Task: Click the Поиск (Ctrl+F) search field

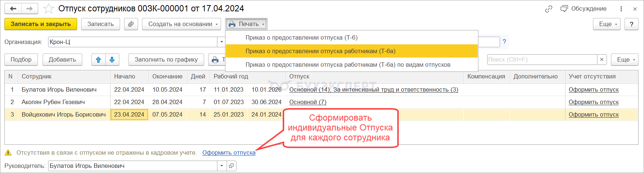Action: tap(542, 59)
